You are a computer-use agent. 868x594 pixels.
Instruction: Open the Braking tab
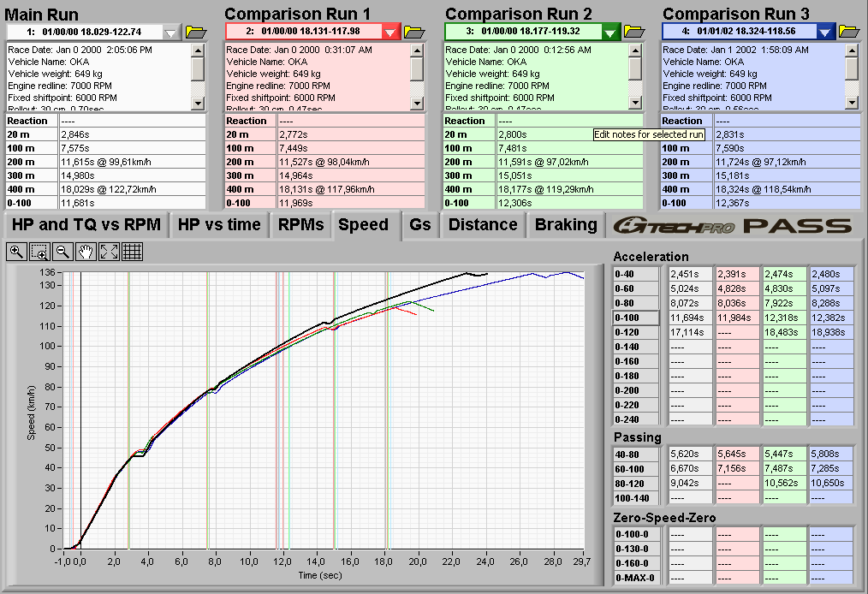point(566,225)
